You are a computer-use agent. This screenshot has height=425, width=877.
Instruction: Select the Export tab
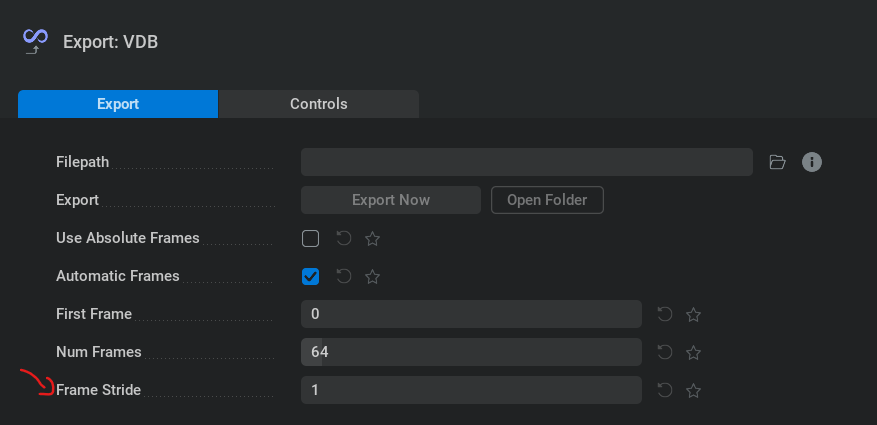click(x=118, y=104)
